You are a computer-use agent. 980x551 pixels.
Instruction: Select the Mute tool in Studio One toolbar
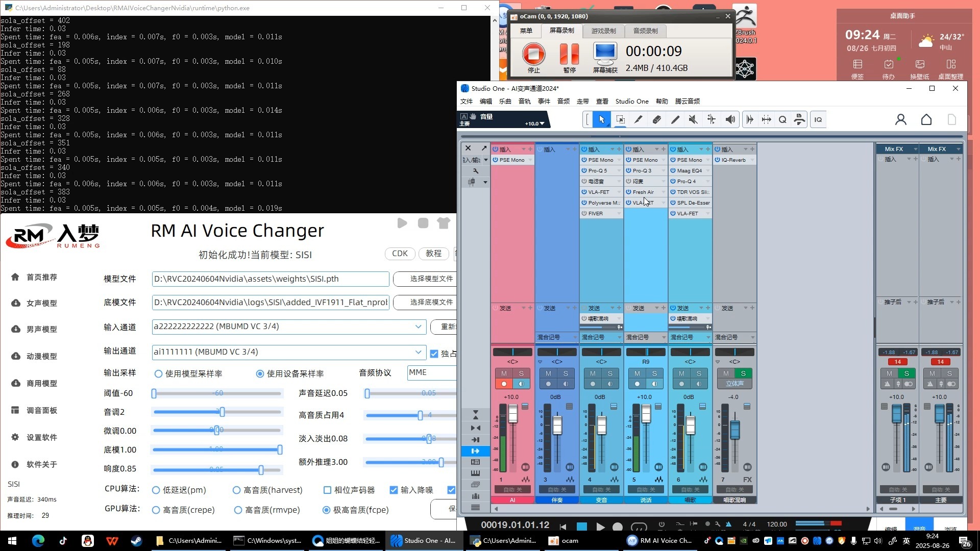coord(693,119)
